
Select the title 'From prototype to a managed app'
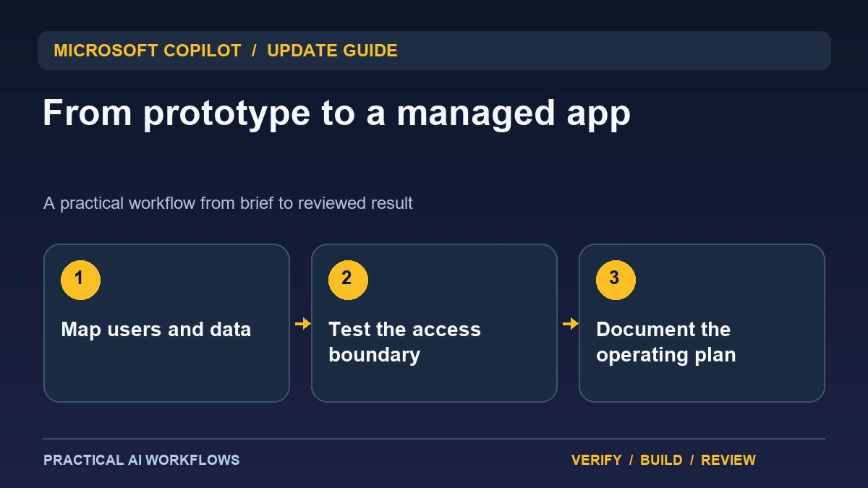click(336, 114)
